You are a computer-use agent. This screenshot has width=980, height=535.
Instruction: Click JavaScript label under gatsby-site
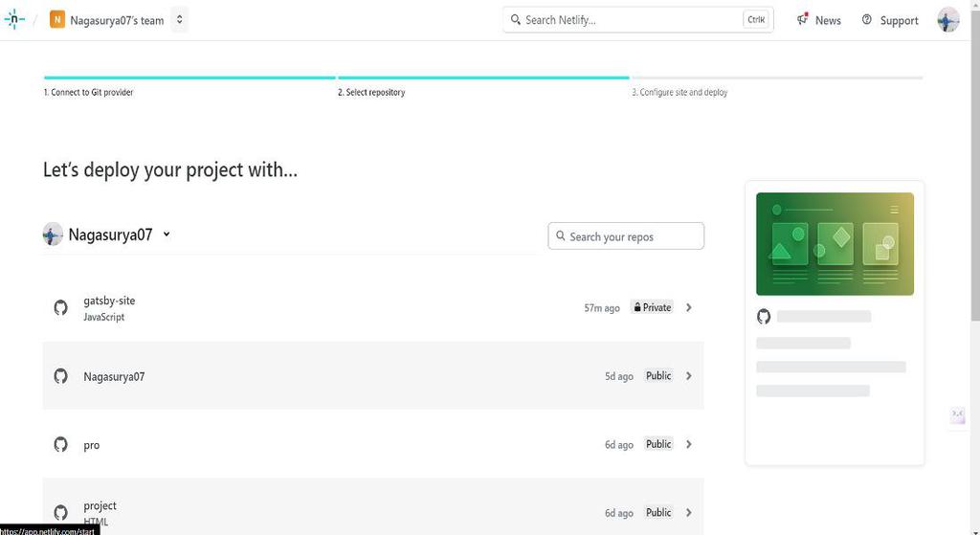(x=103, y=317)
